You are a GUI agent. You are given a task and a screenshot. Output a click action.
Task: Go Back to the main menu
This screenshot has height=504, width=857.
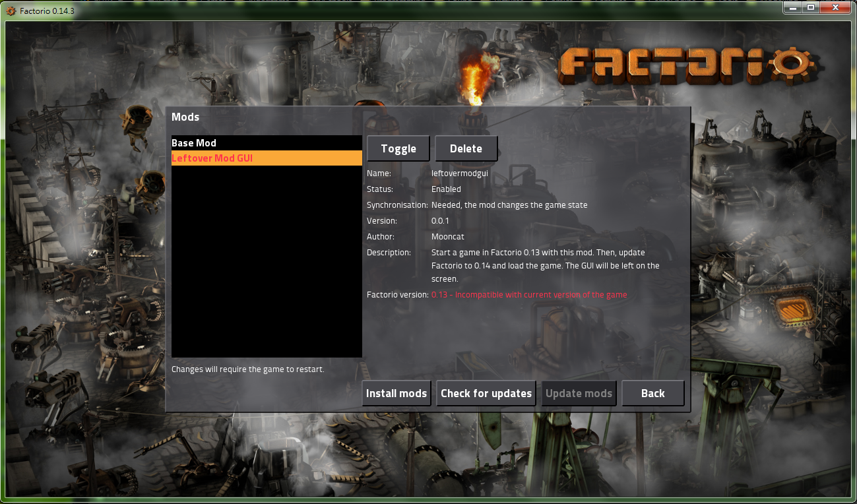coord(652,393)
